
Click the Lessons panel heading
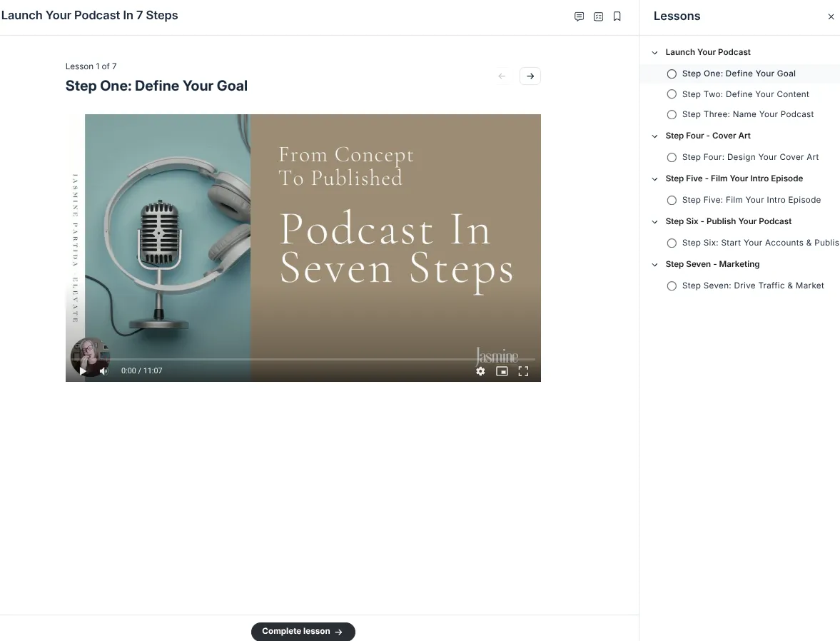click(677, 16)
